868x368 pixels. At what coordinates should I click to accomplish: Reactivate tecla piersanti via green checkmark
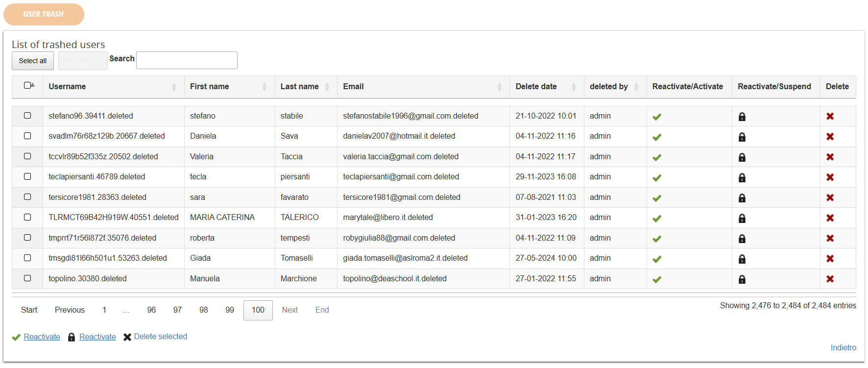point(657,178)
